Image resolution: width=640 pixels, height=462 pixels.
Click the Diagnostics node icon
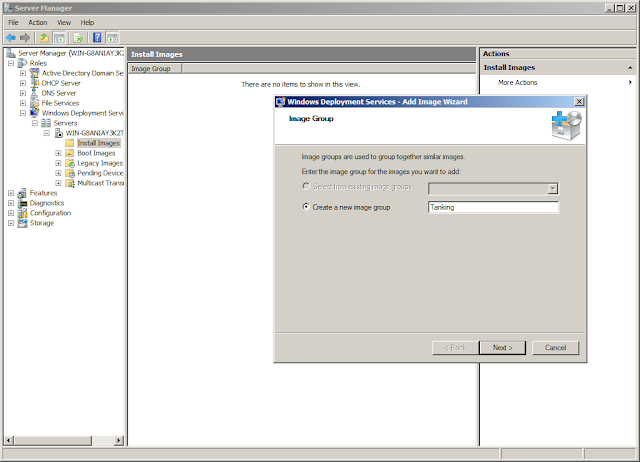(23, 203)
